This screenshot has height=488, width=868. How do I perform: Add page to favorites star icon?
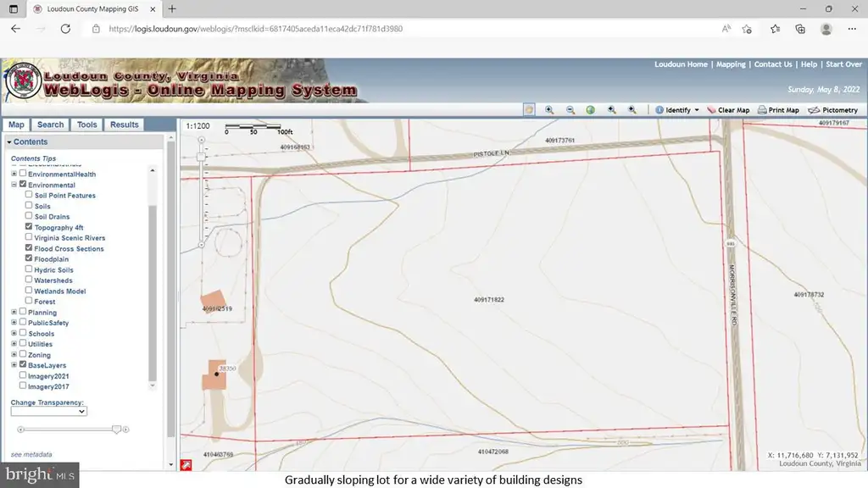click(x=747, y=29)
